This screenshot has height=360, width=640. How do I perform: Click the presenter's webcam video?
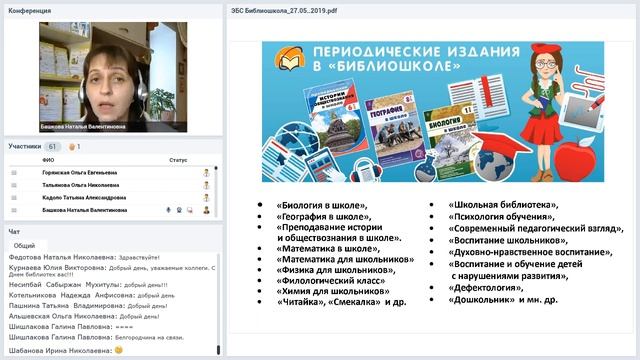coord(113,77)
